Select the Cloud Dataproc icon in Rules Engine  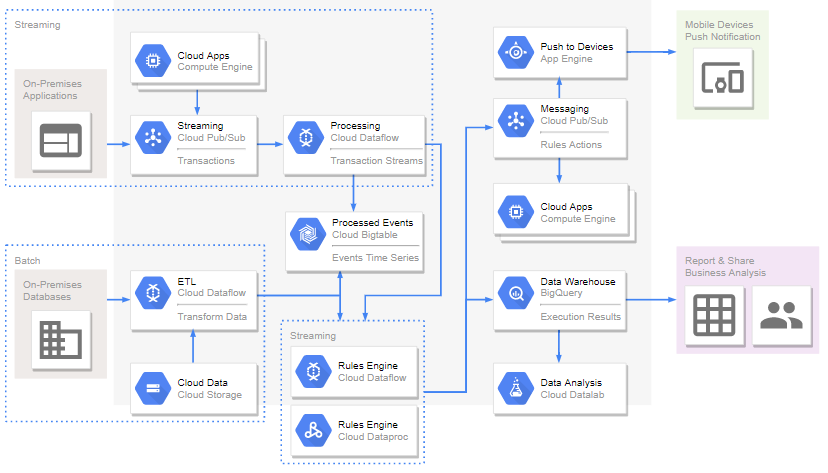click(313, 430)
